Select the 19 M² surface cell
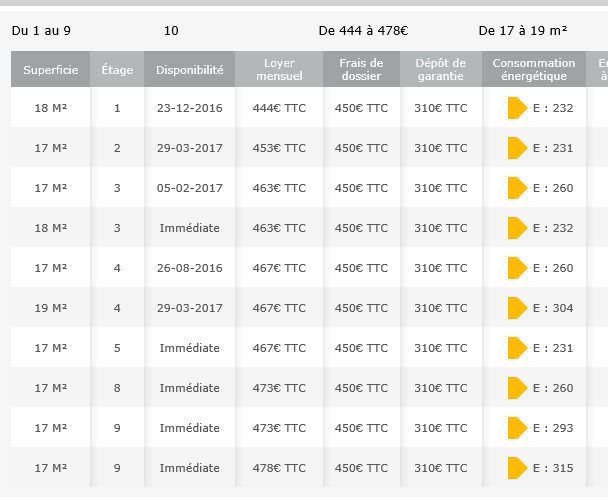Viewport: 608px width, 500px height. (x=50, y=308)
